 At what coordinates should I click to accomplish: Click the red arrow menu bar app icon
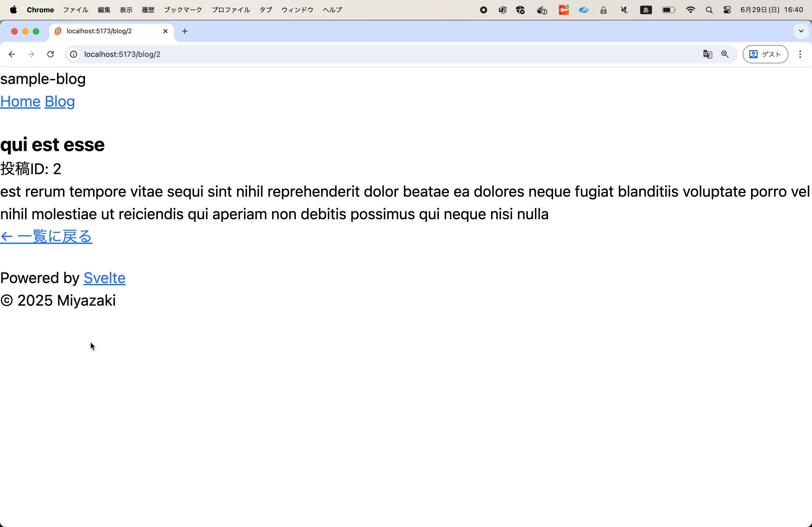[564, 10]
